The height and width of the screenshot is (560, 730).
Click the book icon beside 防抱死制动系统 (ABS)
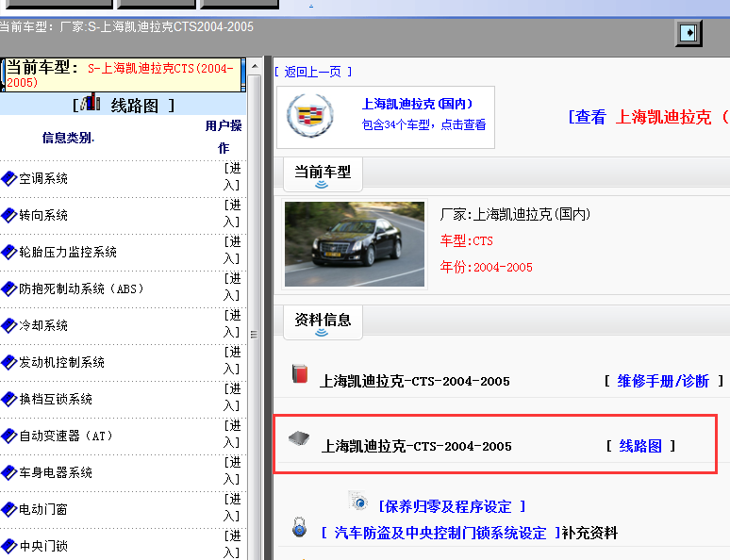[x=8, y=288]
